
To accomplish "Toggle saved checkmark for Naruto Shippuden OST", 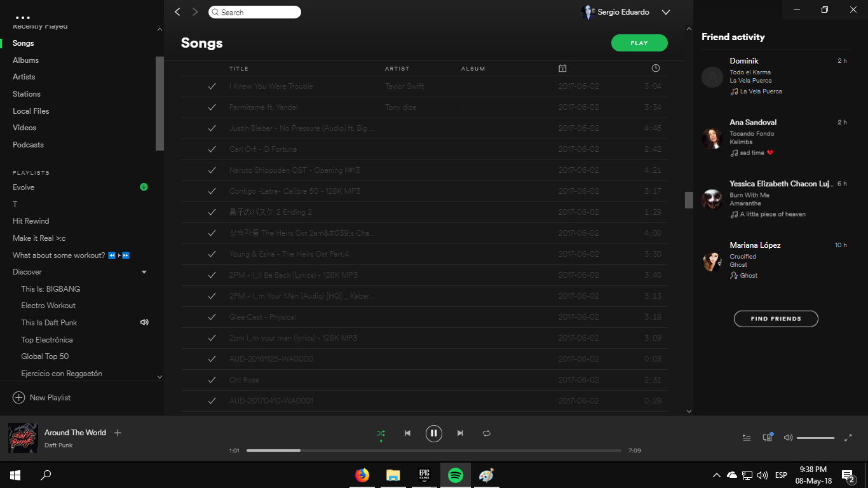I will pos(212,170).
